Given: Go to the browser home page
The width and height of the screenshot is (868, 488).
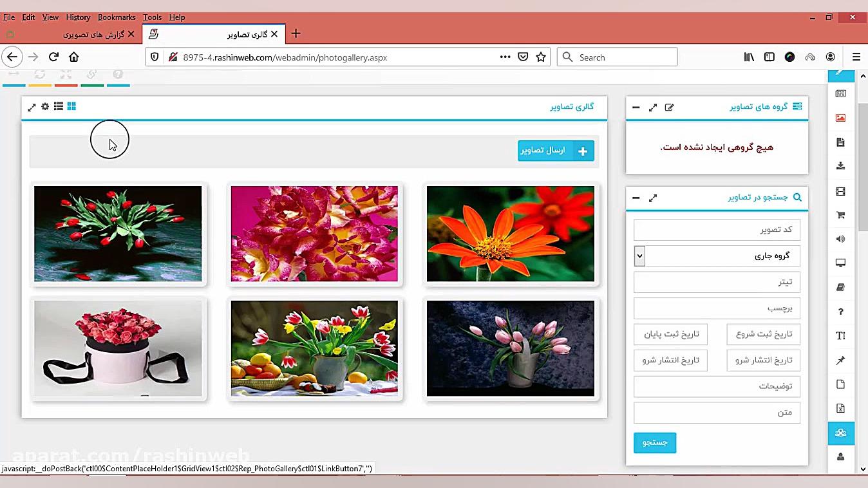Looking at the screenshot, I should coord(74,57).
